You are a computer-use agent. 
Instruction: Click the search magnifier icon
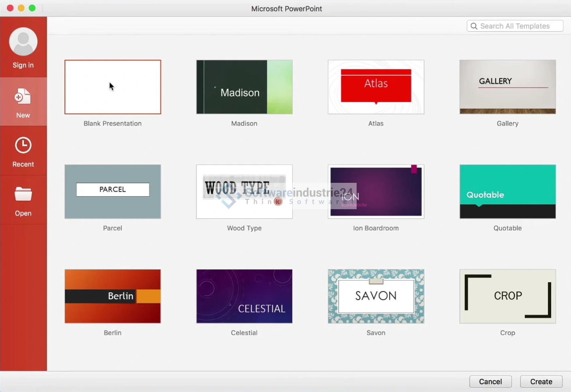click(x=474, y=26)
